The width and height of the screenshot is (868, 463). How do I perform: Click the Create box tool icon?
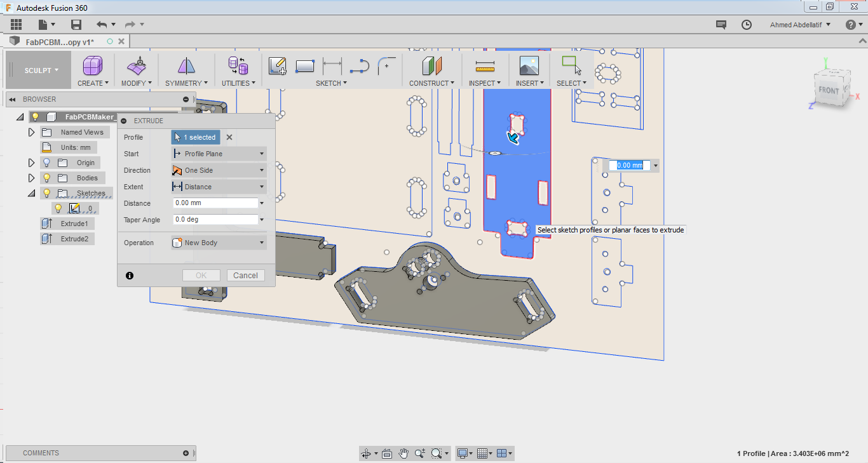pos(93,66)
